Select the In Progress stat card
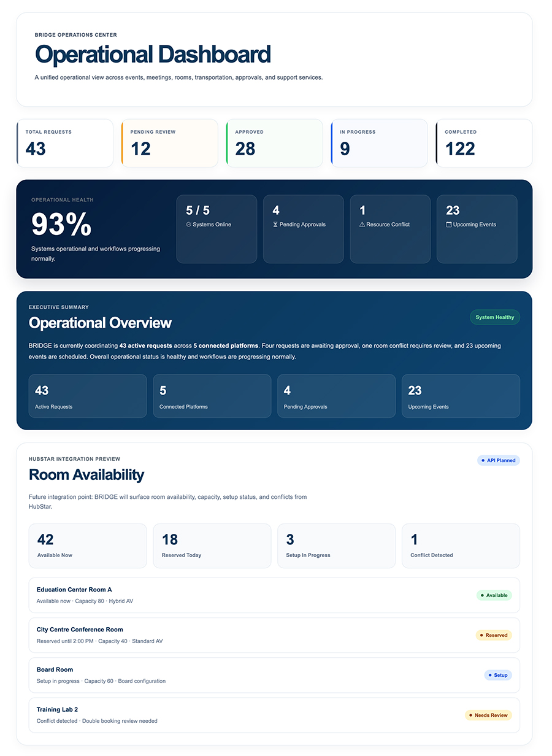The width and height of the screenshot is (552, 756). (380, 143)
